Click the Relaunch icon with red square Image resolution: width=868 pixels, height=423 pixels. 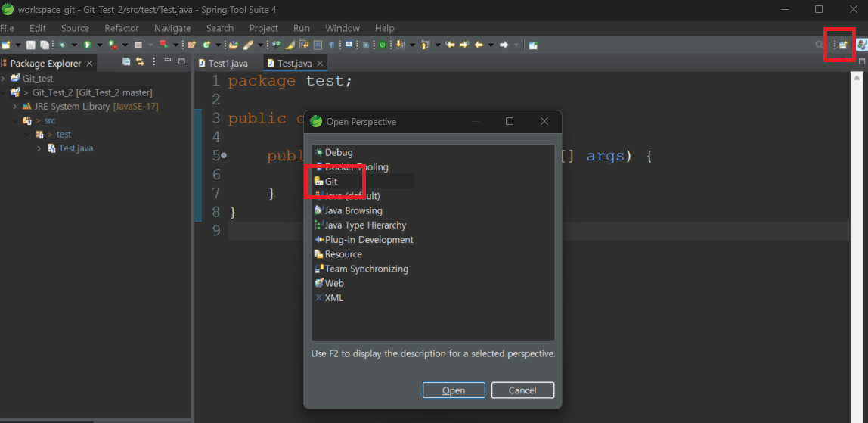[164, 45]
